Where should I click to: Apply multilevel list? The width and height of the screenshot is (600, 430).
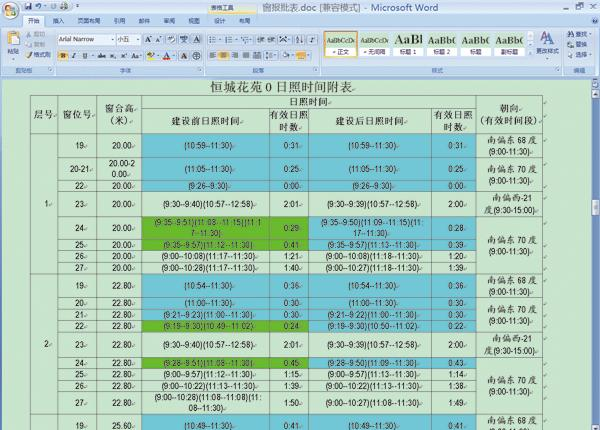(x=246, y=39)
